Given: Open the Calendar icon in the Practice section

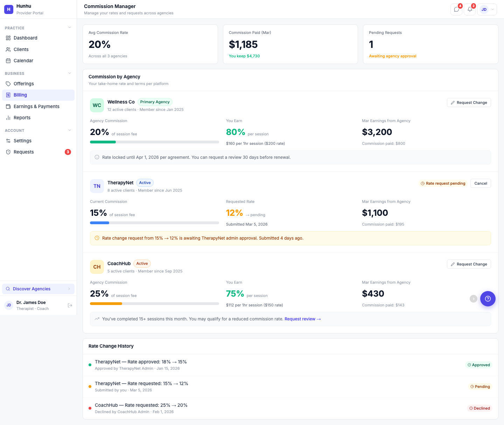Looking at the screenshot, I should (8, 61).
